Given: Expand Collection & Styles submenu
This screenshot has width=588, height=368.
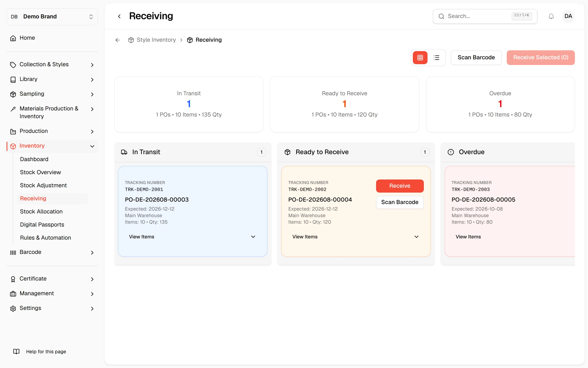Looking at the screenshot, I should (92, 65).
